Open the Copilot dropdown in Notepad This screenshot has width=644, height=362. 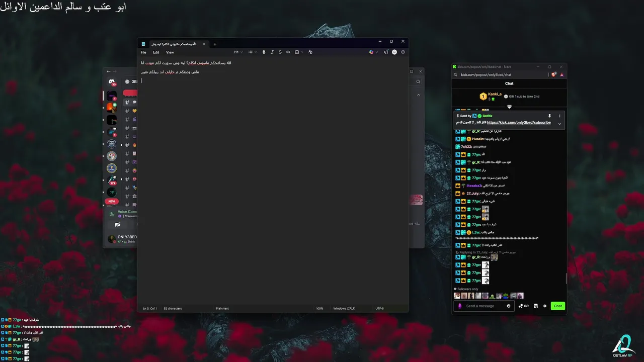click(373, 52)
